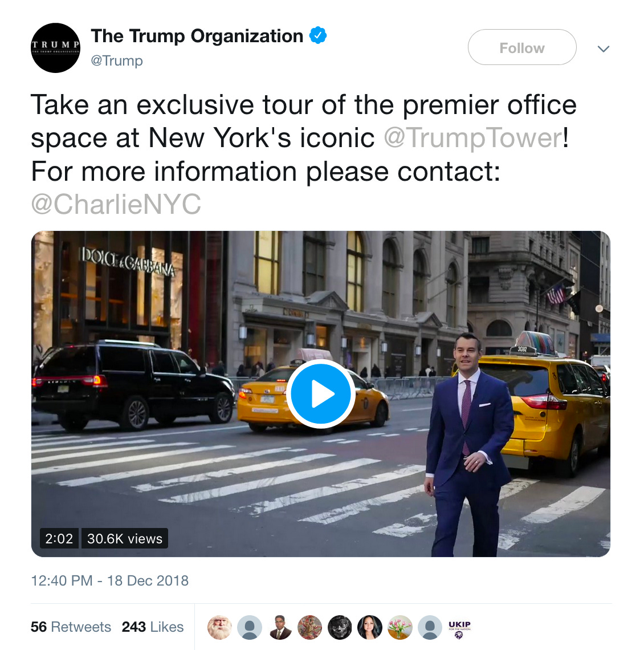This screenshot has height=650, width=644.
Task: View the 243 Likes list
Action: (153, 627)
